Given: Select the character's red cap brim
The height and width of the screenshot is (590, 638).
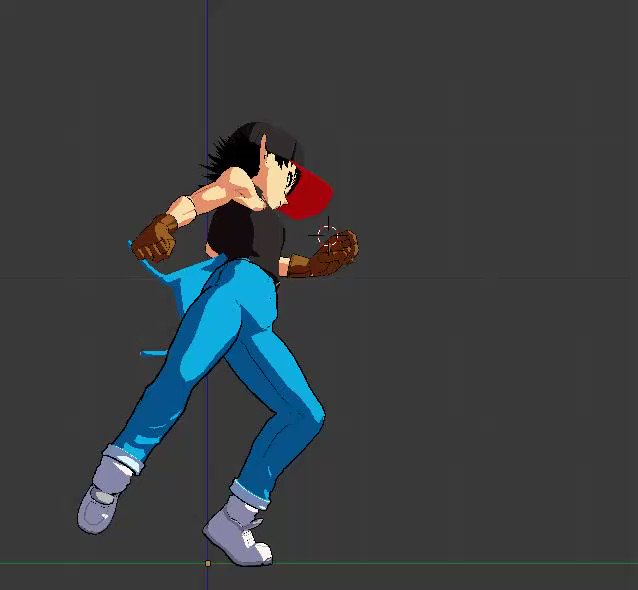Looking at the screenshot, I should click(308, 191).
